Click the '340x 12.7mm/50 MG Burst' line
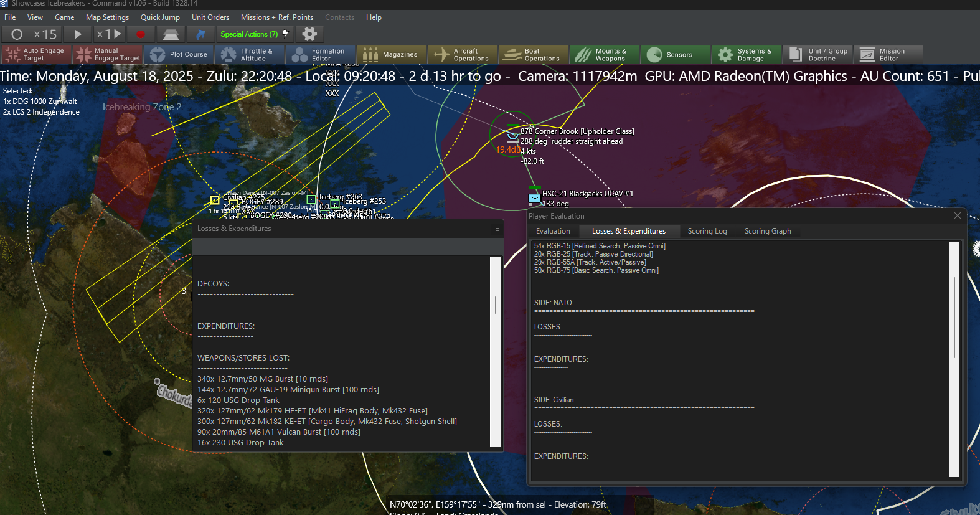This screenshot has height=515, width=980. 263,379
